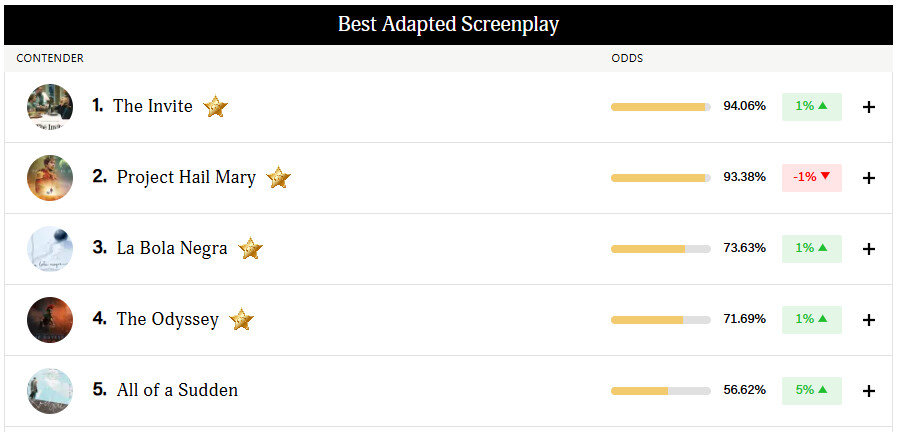Screen dimensions: 899x432
Task: Click the red -1% change badge
Action: pyautogui.click(x=812, y=178)
